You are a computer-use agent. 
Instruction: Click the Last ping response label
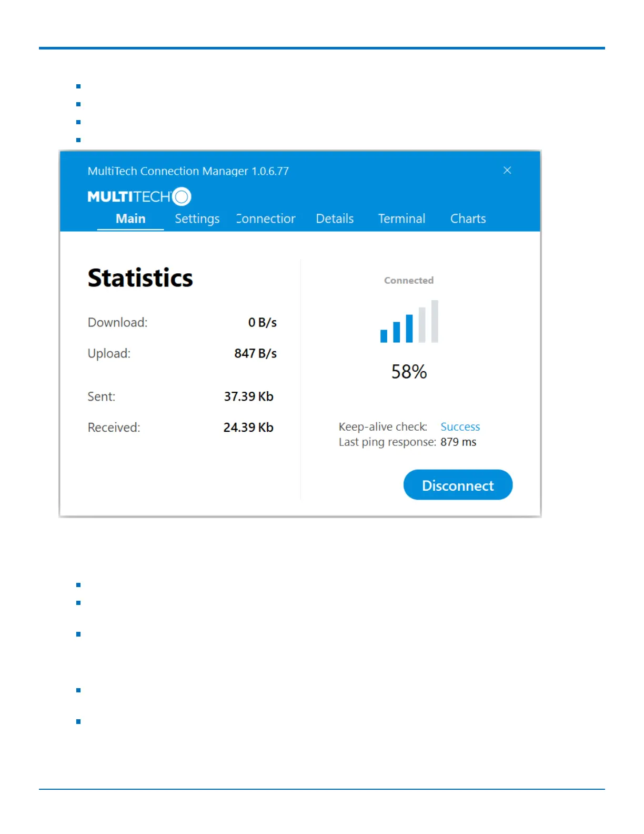coord(387,442)
